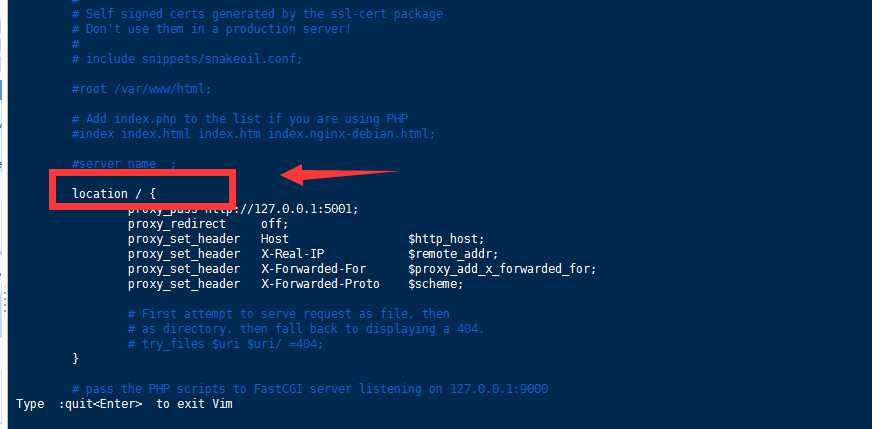Click the '# include snippets/snakeoil.conf;' line
This screenshot has width=872, height=429.
(187, 59)
